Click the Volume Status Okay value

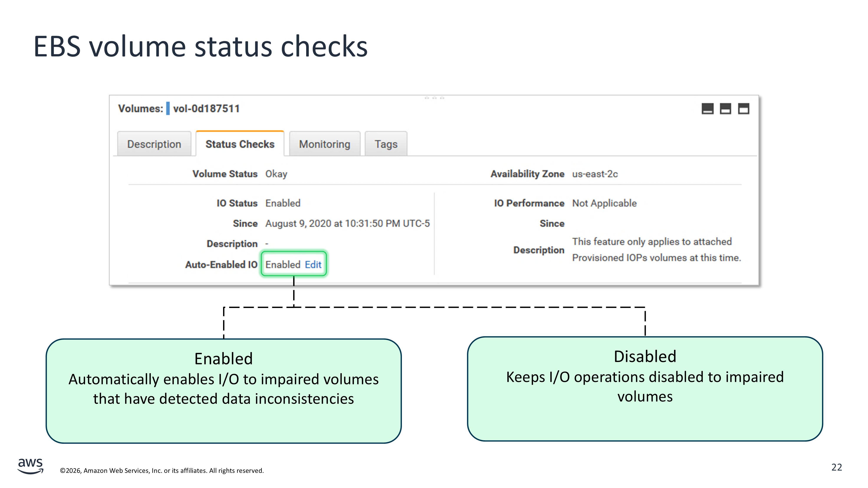(276, 174)
